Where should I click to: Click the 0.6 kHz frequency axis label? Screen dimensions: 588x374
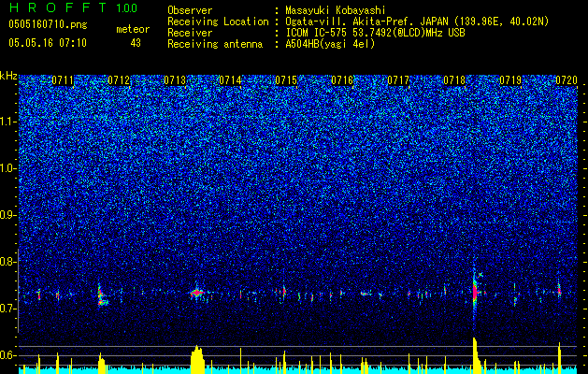pos(8,355)
